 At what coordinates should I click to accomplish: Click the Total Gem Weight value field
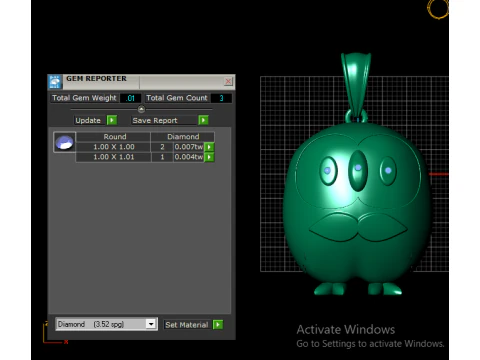point(130,98)
